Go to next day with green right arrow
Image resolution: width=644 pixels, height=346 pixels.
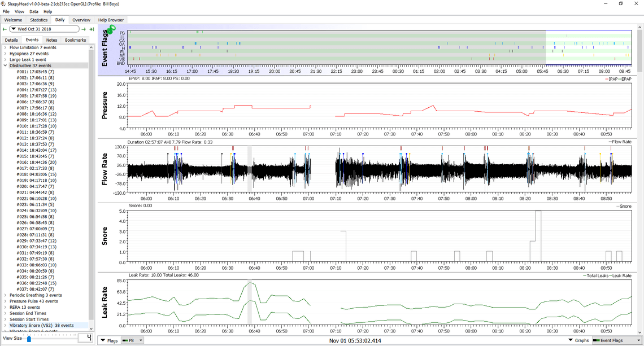(84, 29)
